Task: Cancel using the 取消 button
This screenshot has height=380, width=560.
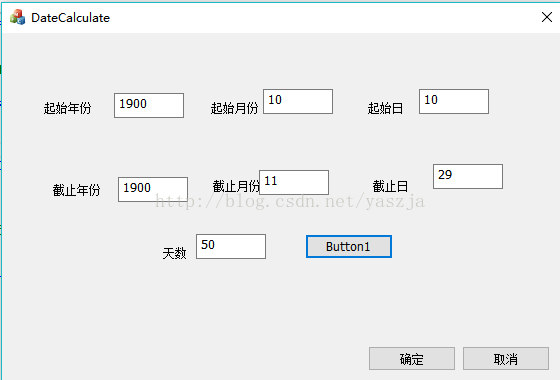Action: click(506, 359)
